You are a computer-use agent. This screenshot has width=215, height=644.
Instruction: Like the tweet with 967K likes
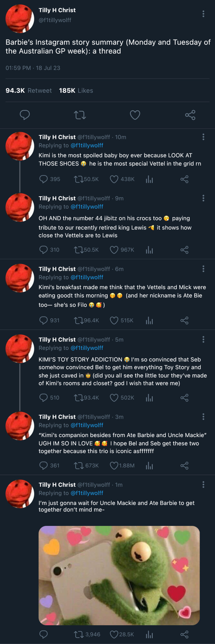114,250
